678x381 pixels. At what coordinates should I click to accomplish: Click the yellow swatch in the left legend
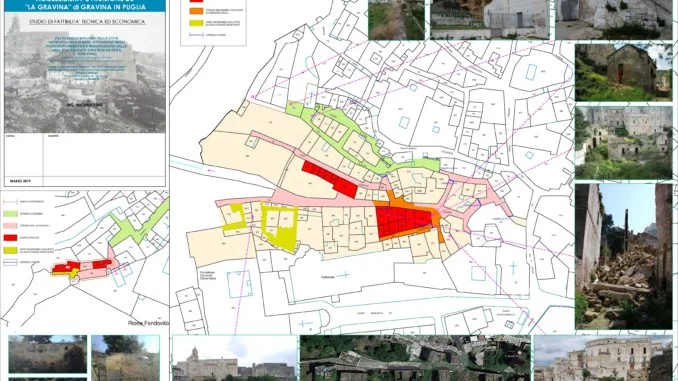[10, 250]
